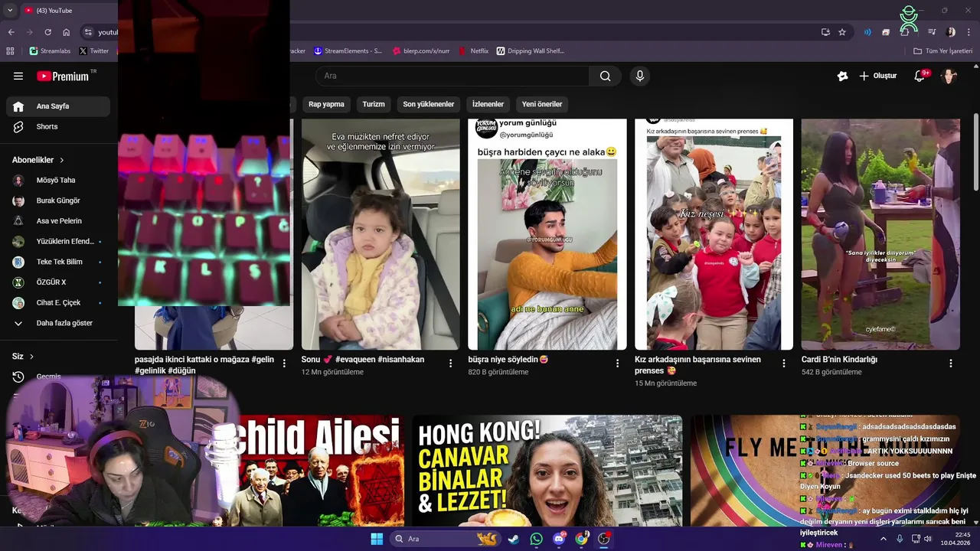This screenshot has height=551, width=980.
Task: Select the İzlenenler filter chip
Action: pyautogui.click(x=488, y=104)
